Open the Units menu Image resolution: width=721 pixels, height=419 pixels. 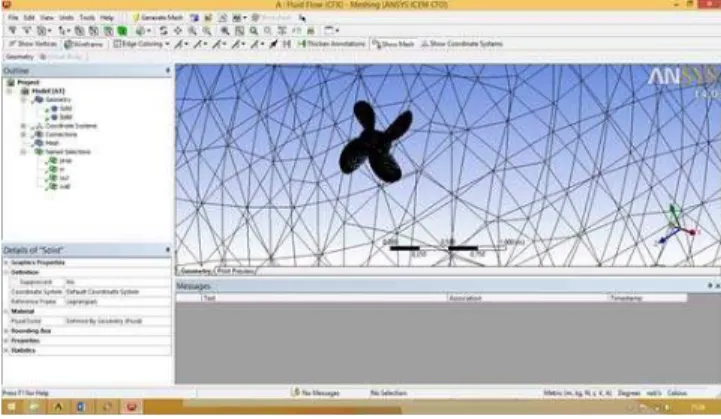click(66, 17)
